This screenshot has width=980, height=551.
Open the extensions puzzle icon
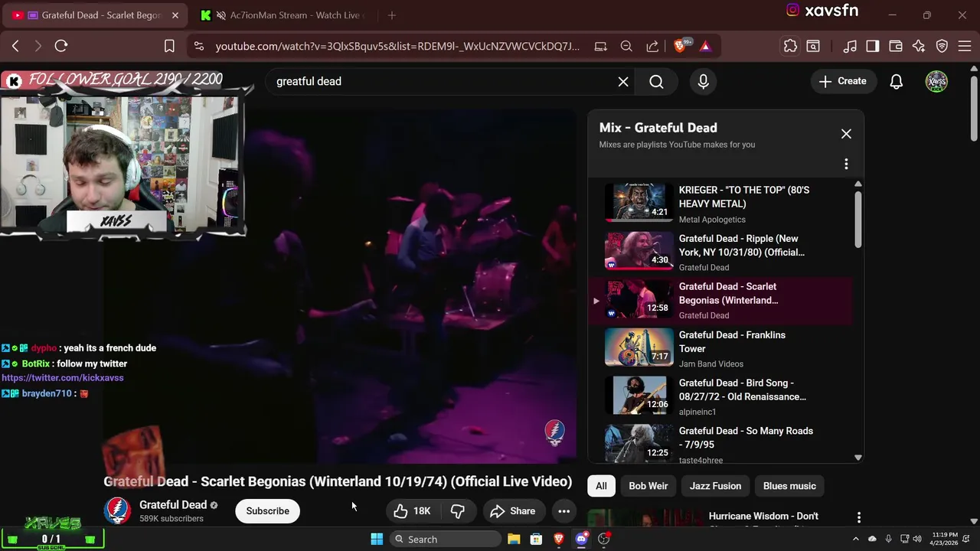click(x=790, y=47)
